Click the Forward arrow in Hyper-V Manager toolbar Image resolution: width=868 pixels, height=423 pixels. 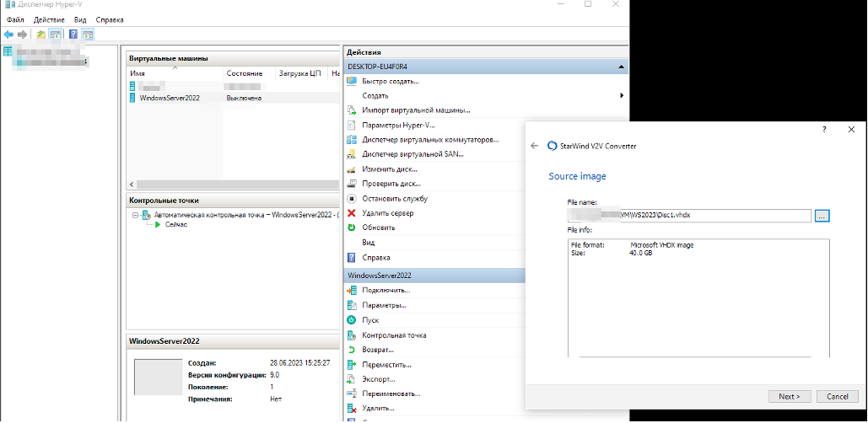(x=22, y=35)
